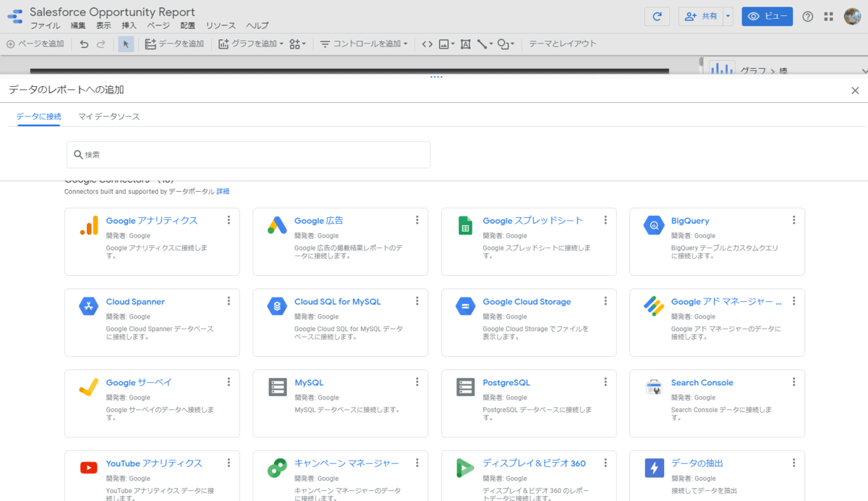Open the help icon
This screenshot has height=501, width=868.
pos(808,17)
